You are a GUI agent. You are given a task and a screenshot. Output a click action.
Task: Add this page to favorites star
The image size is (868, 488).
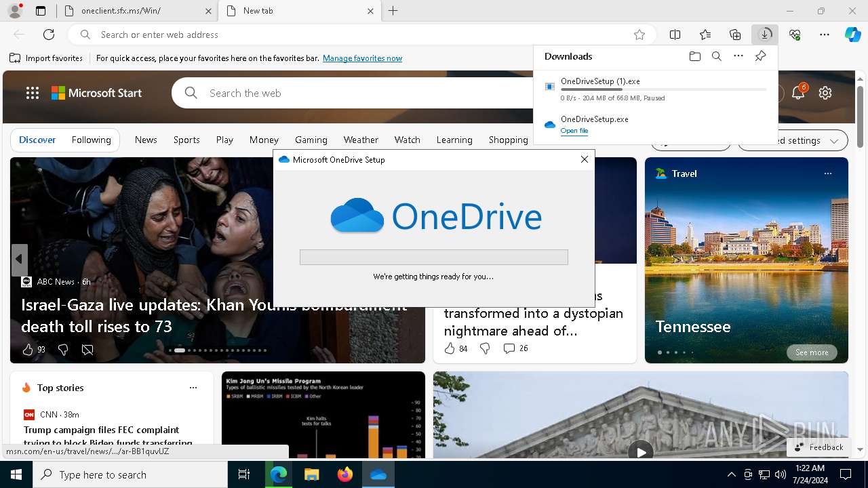coord(639,35)
